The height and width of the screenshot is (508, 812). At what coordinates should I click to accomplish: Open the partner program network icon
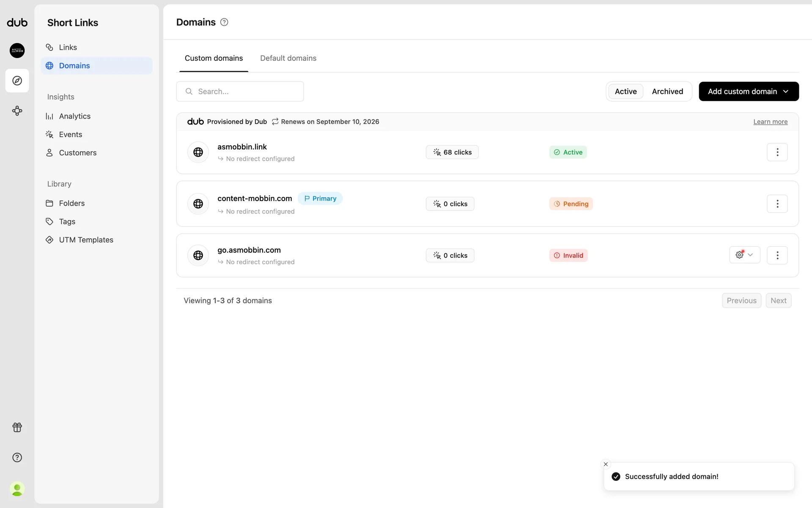(17, 111)
